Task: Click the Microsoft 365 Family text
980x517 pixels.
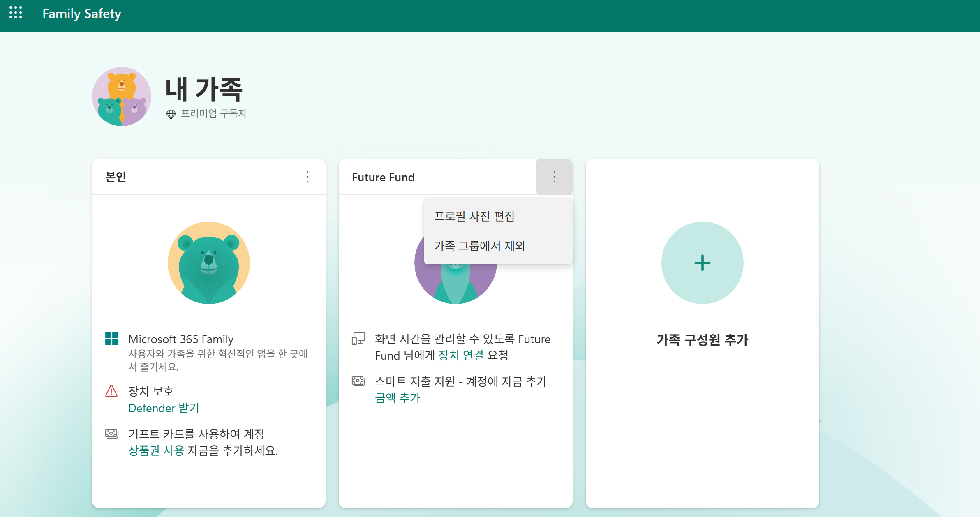Action: click(x=181, y=339)
